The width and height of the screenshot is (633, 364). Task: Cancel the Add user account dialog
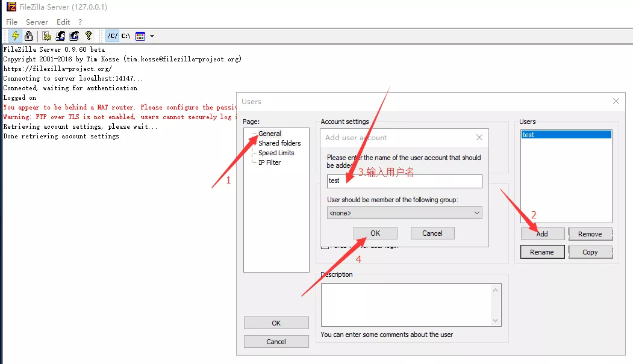tap(432, 233)
